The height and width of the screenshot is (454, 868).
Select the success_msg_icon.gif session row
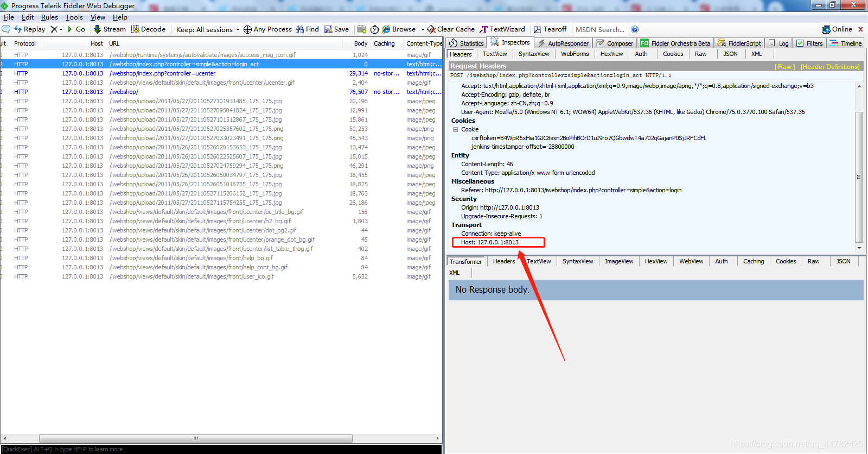[221, 55]
